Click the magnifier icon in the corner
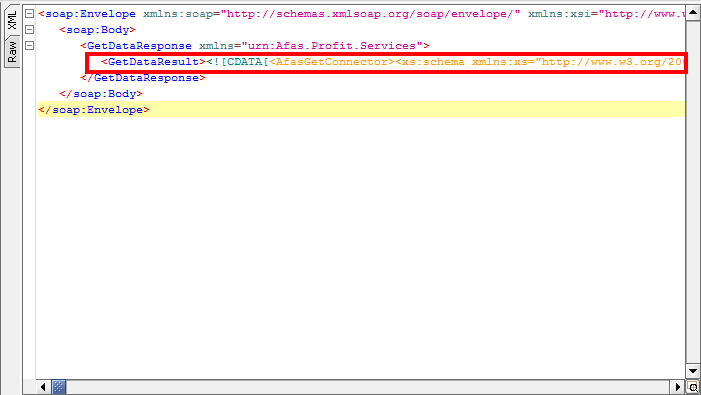701x395 pixels. tap(693, 387)
